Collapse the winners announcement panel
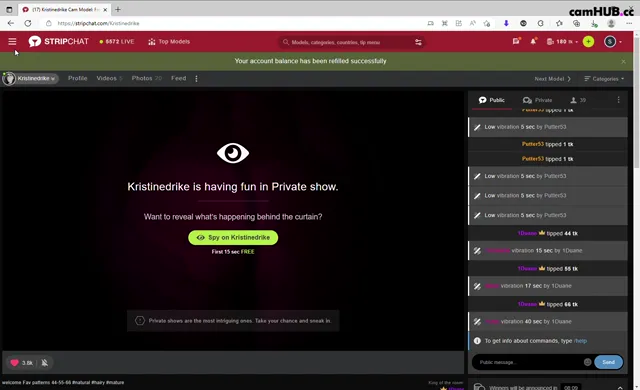This screenshot has height=390, width=640. pos(620,387)
